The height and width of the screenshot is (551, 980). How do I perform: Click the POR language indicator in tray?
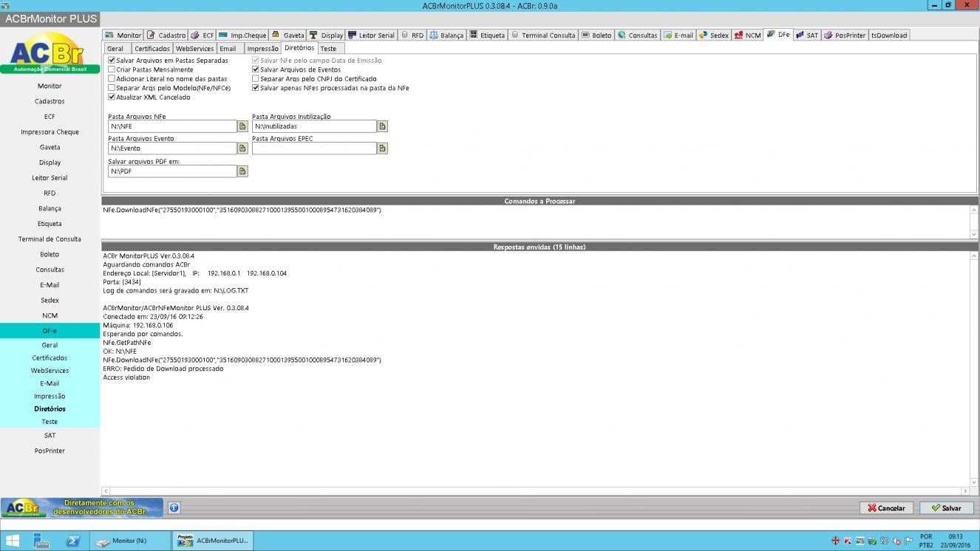[x=926, y=537]
